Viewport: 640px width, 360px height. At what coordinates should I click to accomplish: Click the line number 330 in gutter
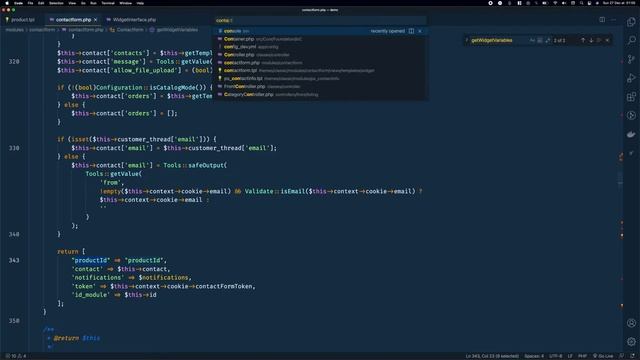(x=14, y=148)
